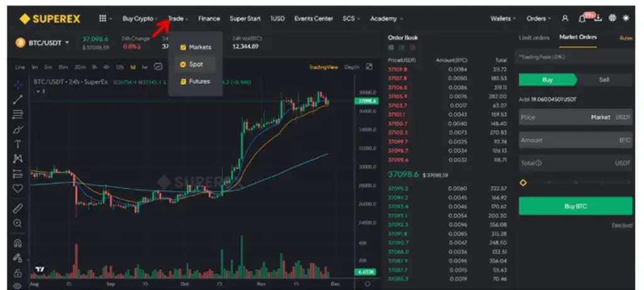Choose the ruler measure tool
This screenshot has height=290, width=644.
[x=18, y=208]
